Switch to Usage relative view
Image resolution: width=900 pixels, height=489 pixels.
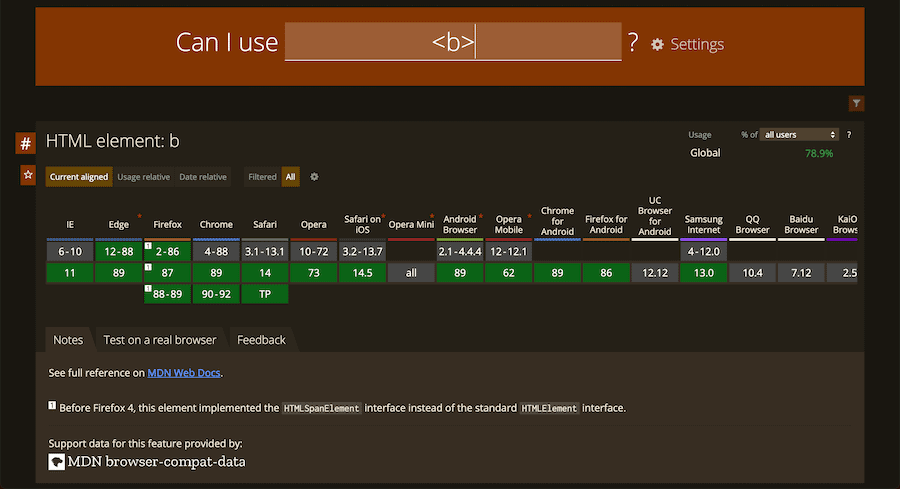143,177
